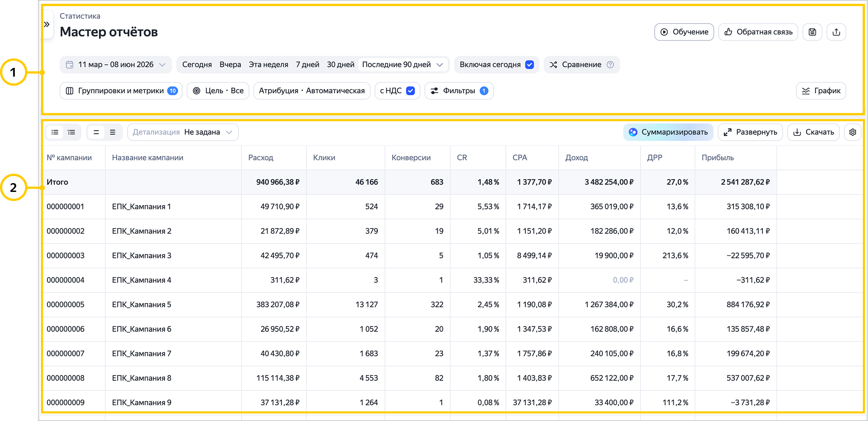This screenshot has width=868, height=421.
Task: Expand the Последние 90 дней dropdown
Action: point(403,65)
